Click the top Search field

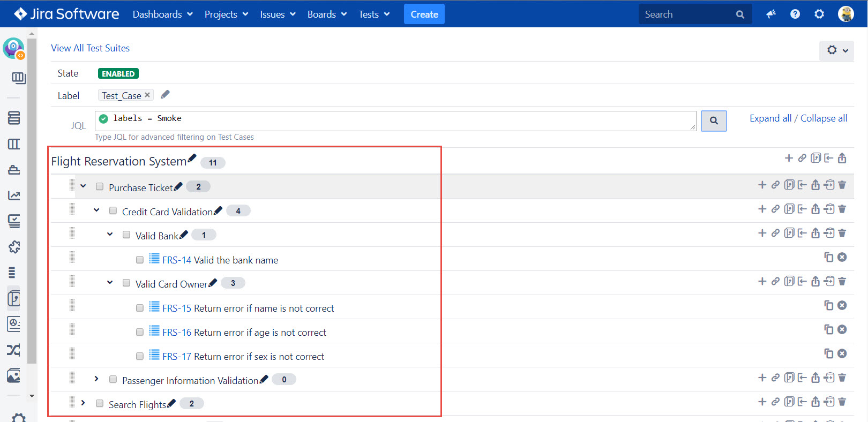tap(695, 14)
